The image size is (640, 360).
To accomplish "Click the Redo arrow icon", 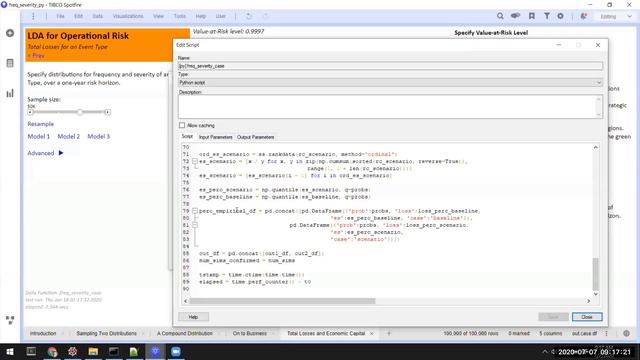I will tap(265, 16).
